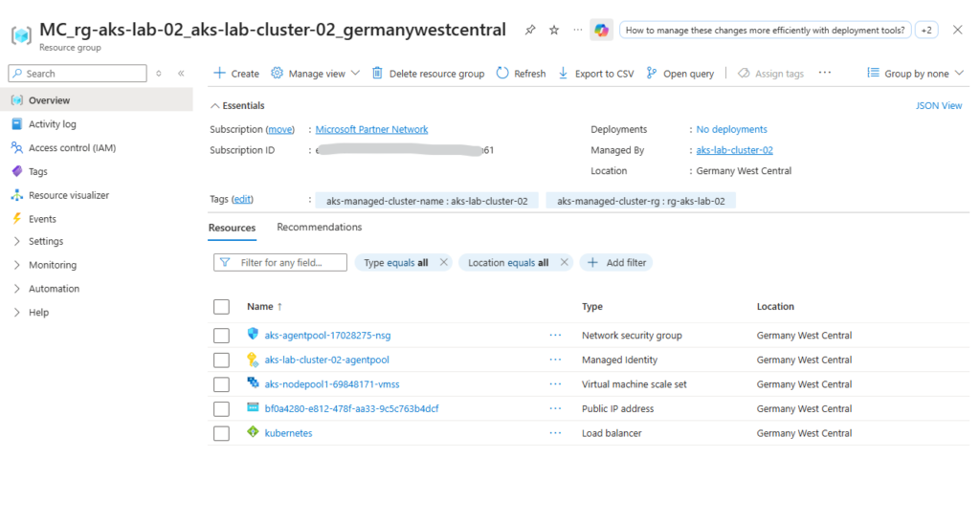This screenshot has width=980, height=524.
Task: Select the aks-nodepool1-69848171-vmss checkbox
Action: click(x=221, y=384)
